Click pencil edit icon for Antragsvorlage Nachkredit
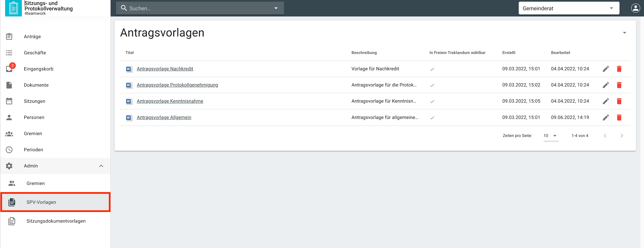 (x=605, y=69)
